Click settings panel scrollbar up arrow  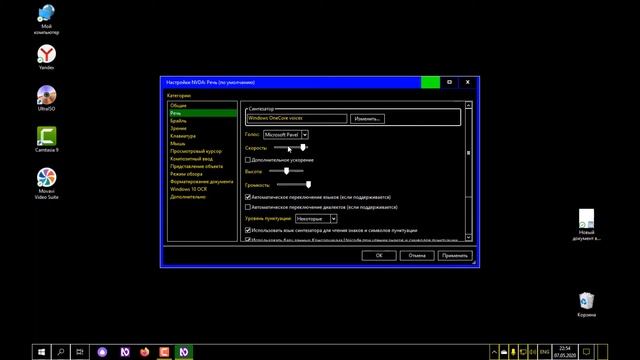coord(468,105)
